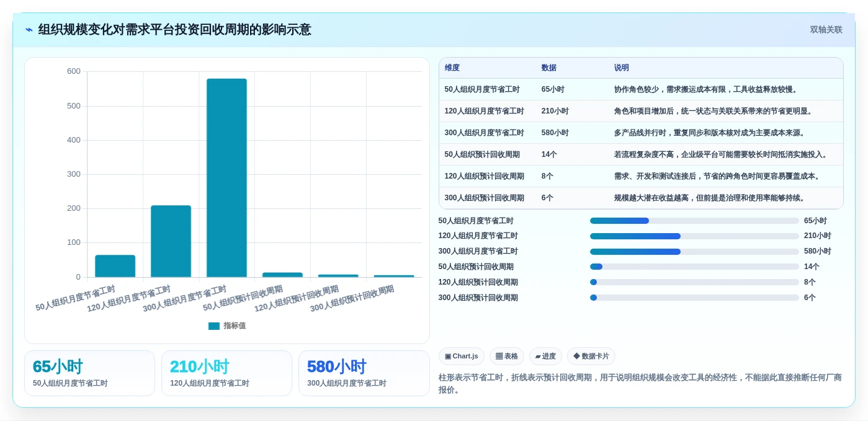Click the 维度 column header
Image resolution: width=868 pixels, height=421 pixels.
pos(452,68)
